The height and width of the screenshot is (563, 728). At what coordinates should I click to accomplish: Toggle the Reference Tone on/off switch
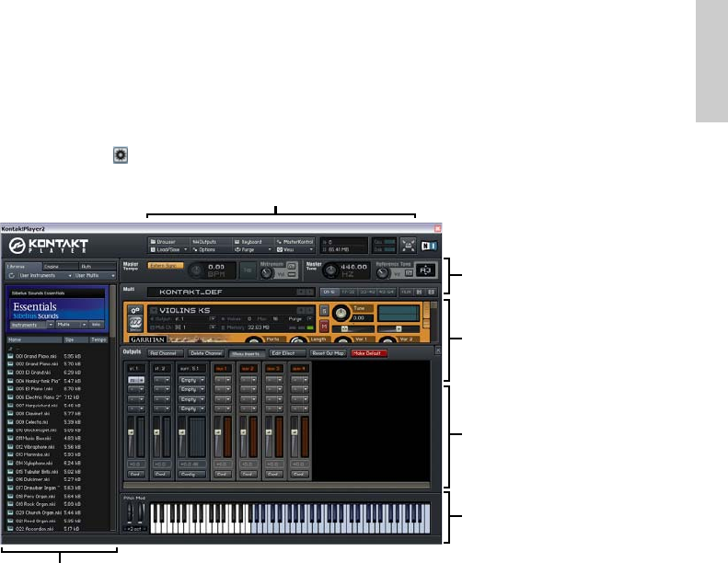(408, 273)
